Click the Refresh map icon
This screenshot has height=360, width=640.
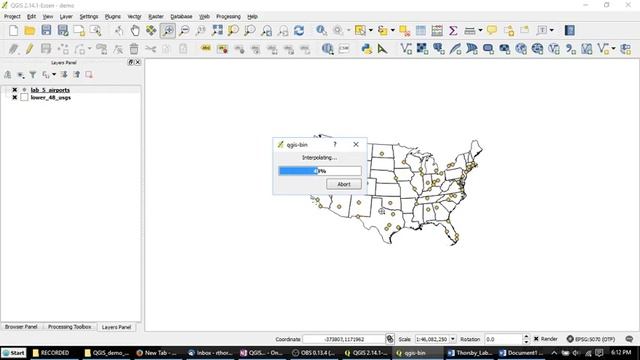click(299, 31)
